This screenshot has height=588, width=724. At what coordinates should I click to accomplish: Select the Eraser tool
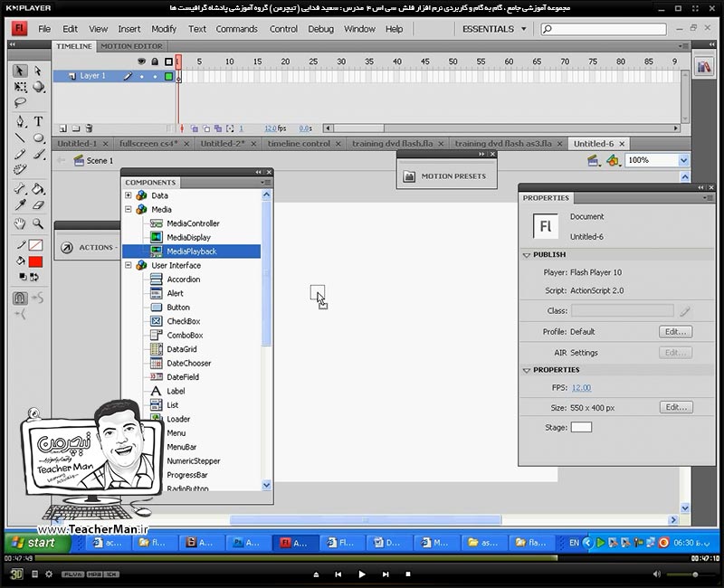pyautogui.click(x=39, y=205)
